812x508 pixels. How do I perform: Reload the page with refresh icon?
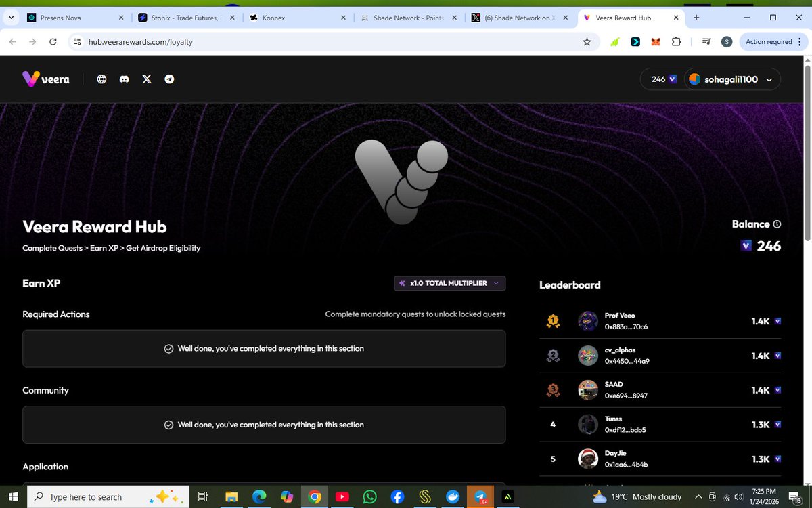tap(53, 41)
